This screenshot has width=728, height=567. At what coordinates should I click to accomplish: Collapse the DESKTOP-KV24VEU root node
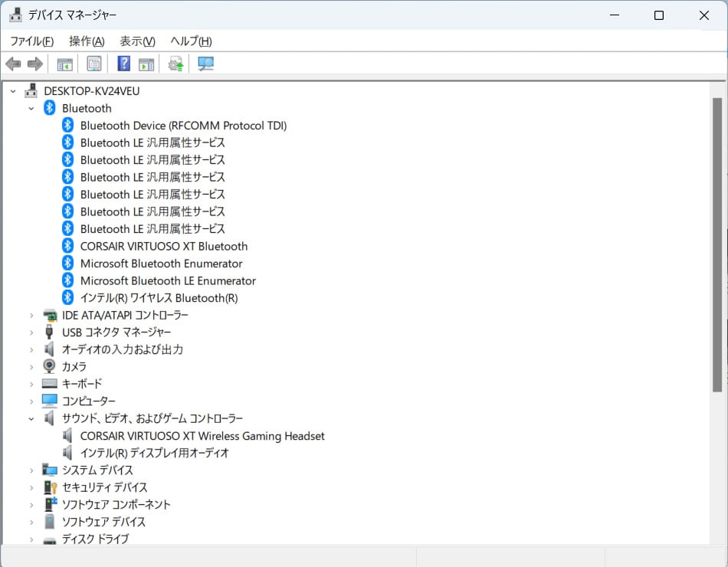(14, 91)
